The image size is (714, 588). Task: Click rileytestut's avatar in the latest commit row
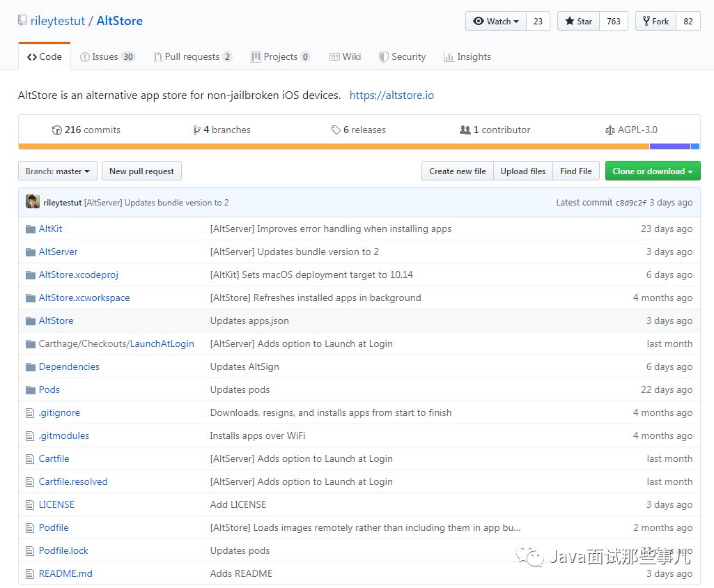point(32,201)
